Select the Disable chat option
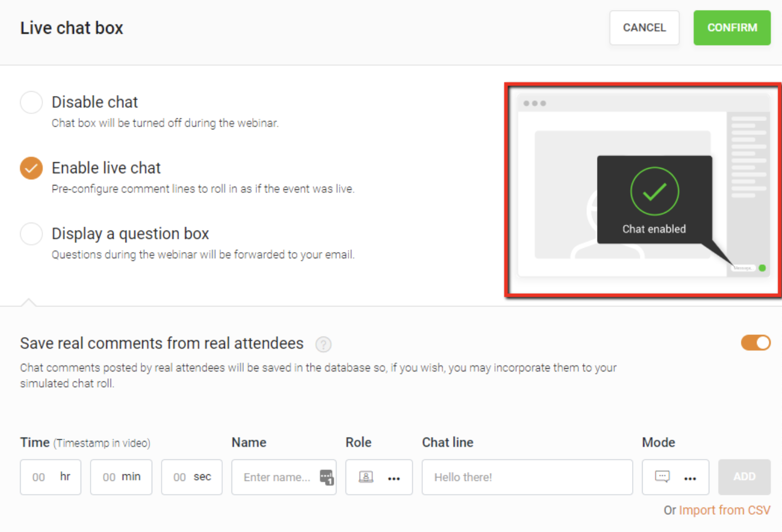782x532 pixels. pyautogui.click(x=31, y=102)
